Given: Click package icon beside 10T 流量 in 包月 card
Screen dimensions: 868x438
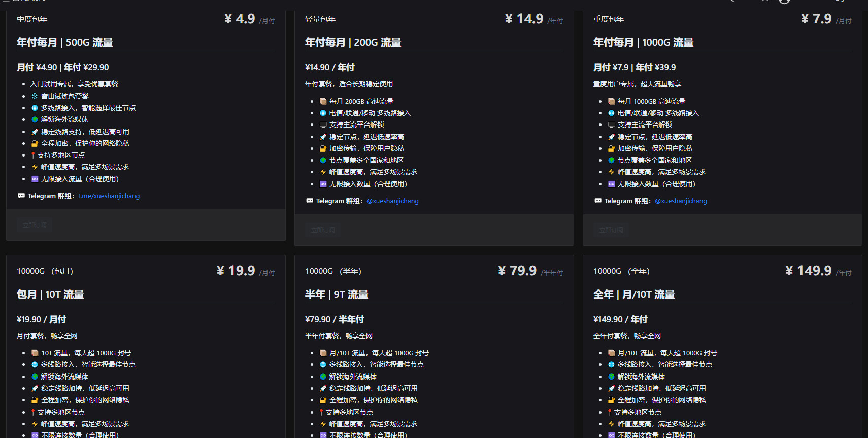Looking at the screenshot, I should (x=35, y=353).
